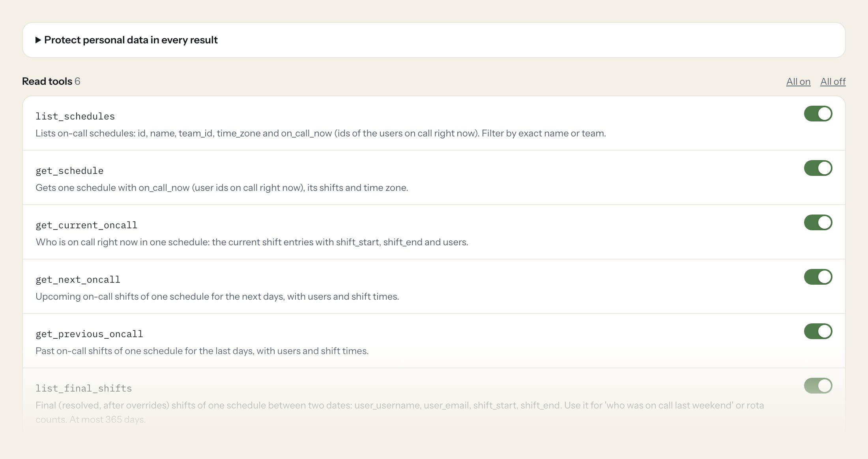Viewport: 868px width, 459px height.
Task: Toggle off the list_schedules tool
Action: click(x=818, y=114)
